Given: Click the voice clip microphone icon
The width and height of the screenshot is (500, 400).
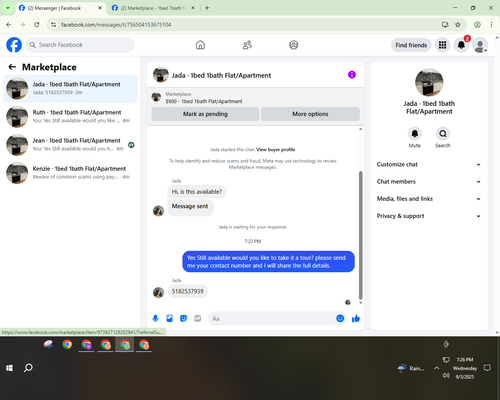Looking at the screenshot, I should (155, 318).
